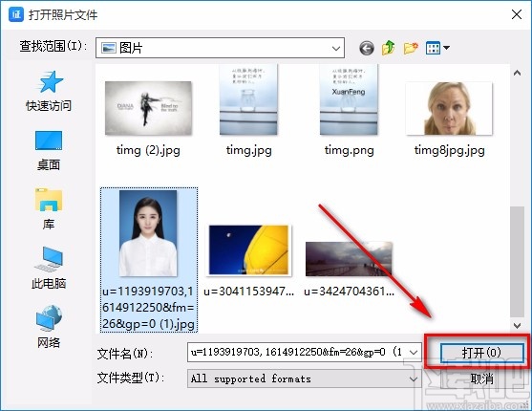The width and height of the screenshot is (532, 411).
Task: Click file name label u=3424704361...
Action: pyautogui.click(x=350, y=292)
